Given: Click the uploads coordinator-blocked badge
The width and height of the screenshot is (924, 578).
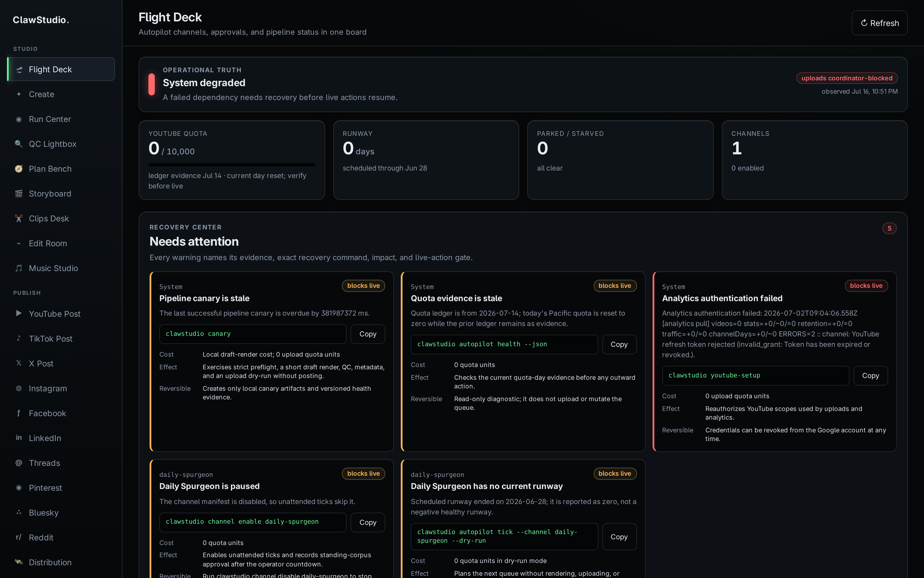Looking at the screenshot, I should 847,78.
